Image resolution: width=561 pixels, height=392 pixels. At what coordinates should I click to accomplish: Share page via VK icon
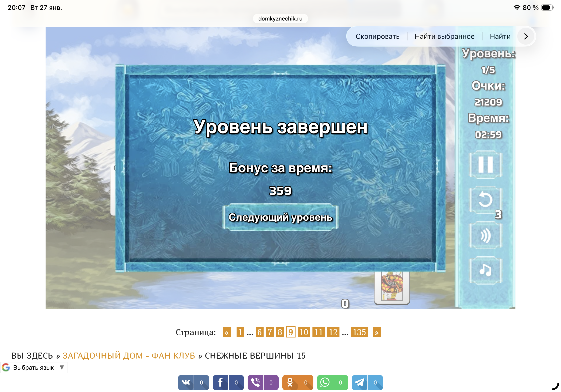(x=186, y=382)
